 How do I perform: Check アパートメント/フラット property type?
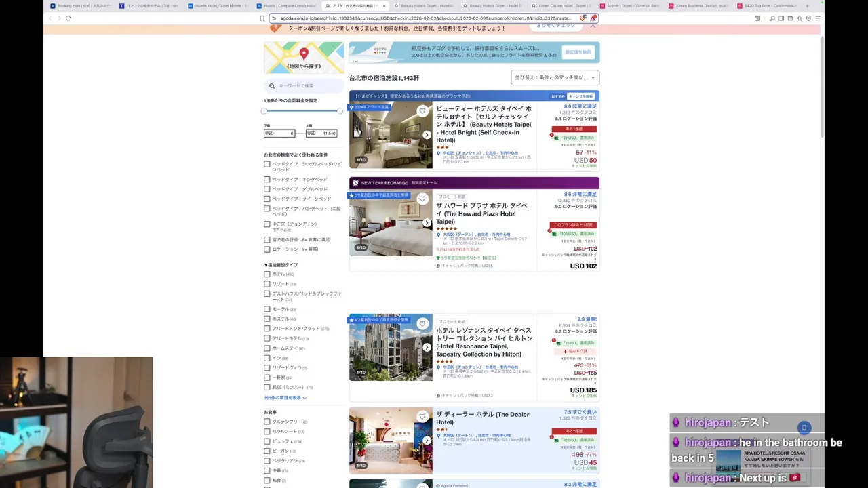267,329
